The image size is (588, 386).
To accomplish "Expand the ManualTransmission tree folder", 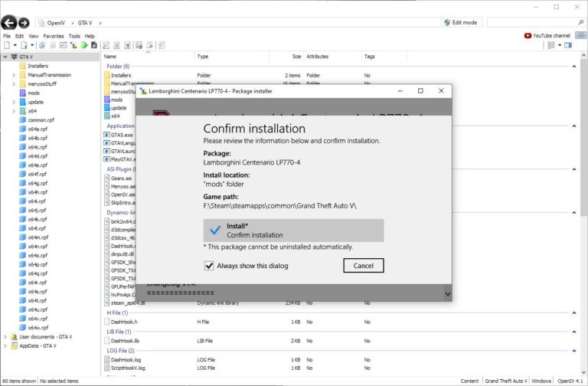I will pos(14,75).
